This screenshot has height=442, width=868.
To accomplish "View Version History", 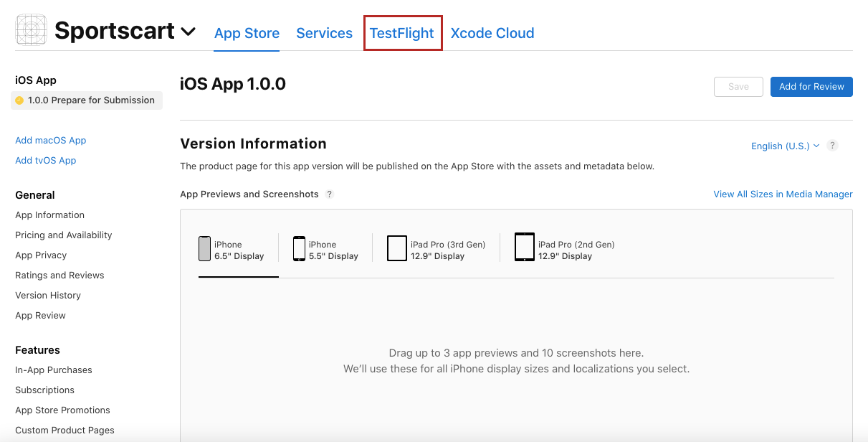I will click(x=48, y=296).
